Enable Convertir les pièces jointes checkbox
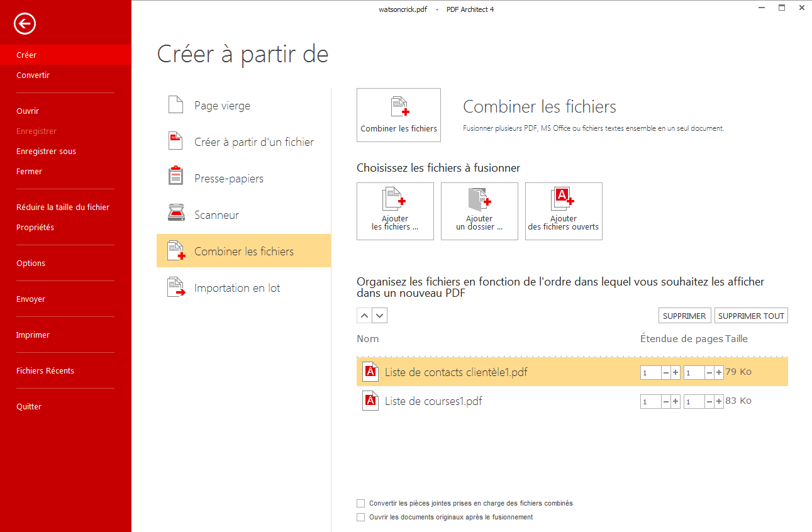 click(361, 503)
